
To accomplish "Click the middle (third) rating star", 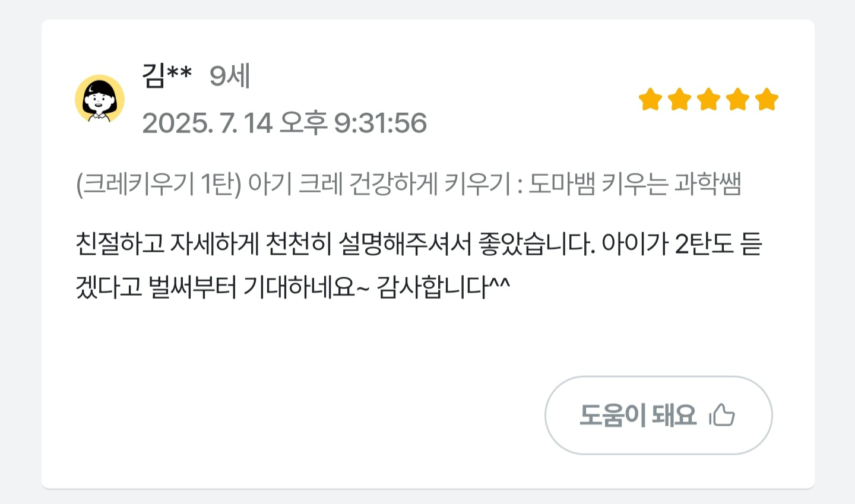I will [x=708, y=100].
